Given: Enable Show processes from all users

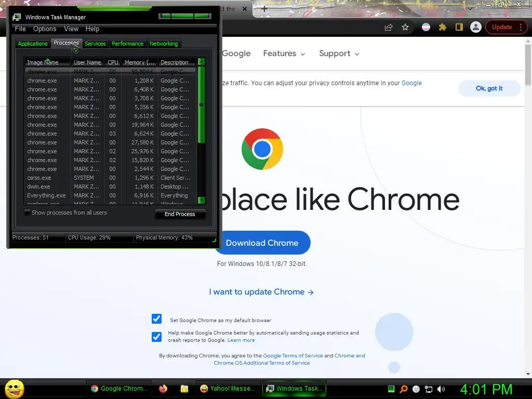Looking at the screenshot, I should point(28,212).
